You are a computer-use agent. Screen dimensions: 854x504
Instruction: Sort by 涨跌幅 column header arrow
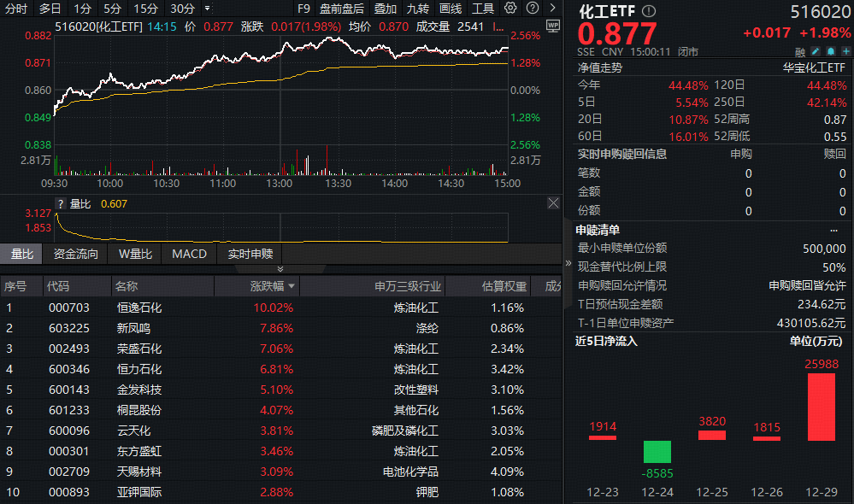click(292, 286)
